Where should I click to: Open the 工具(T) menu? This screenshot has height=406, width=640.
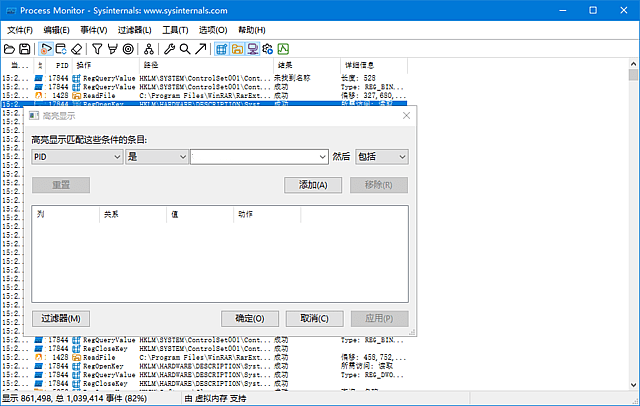click(175, 30)
